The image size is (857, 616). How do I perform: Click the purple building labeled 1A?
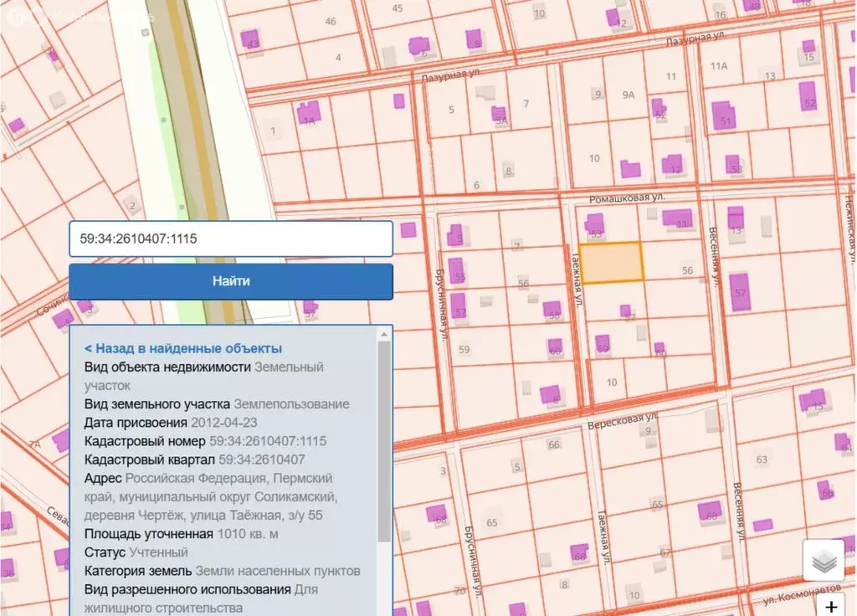[309, 113]
